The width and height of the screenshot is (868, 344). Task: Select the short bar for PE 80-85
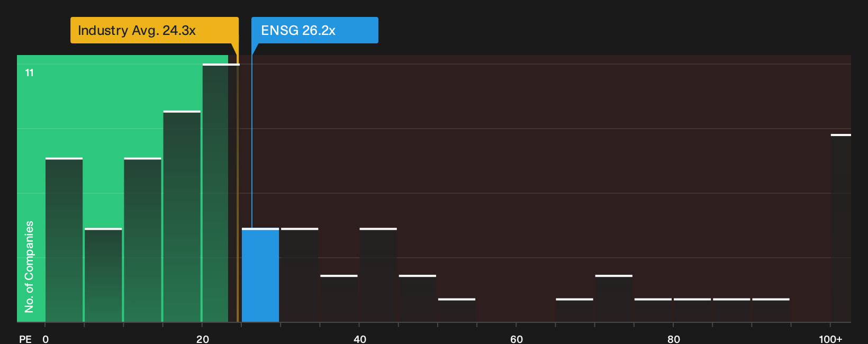(x=692, y=310)
